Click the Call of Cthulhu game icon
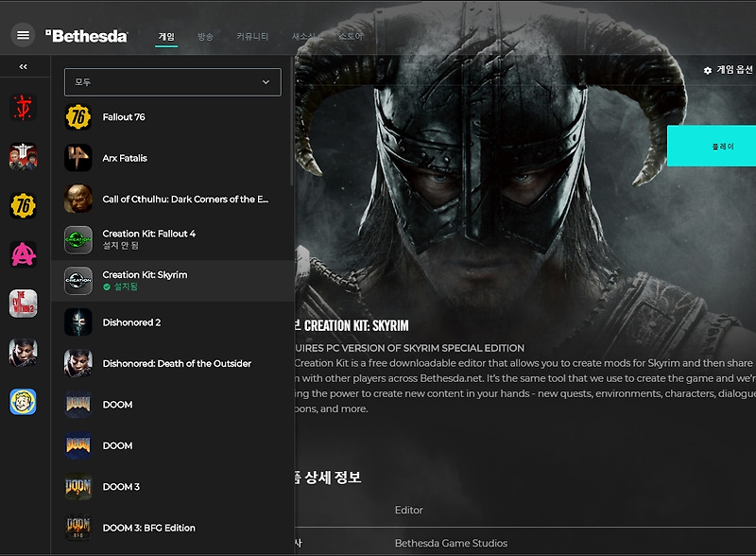Viewport: 756px width, 556px height. [x=78, y=199]
